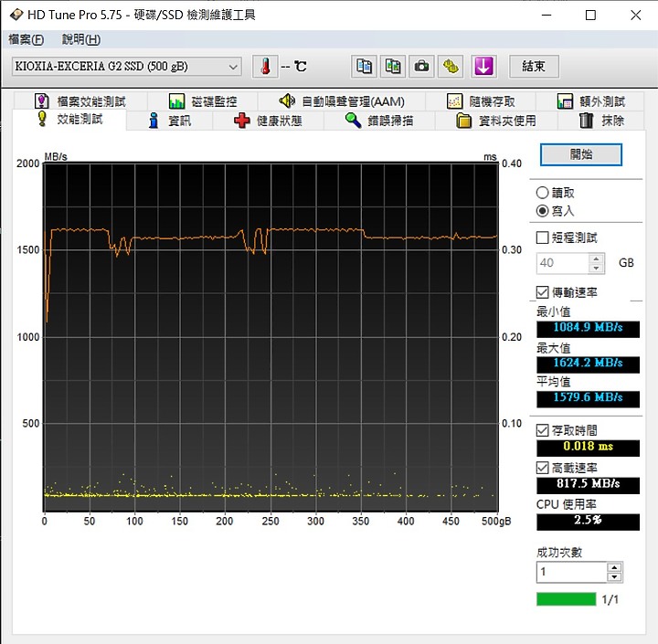Click the access time 0.018 ms value
This screenshot has width=658, height=644.
588,448
